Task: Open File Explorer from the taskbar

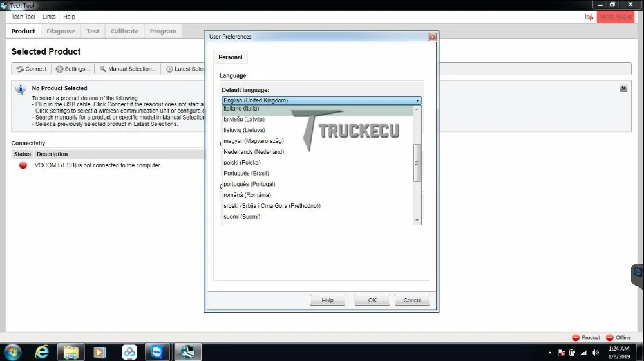Action: click(71, 352)
